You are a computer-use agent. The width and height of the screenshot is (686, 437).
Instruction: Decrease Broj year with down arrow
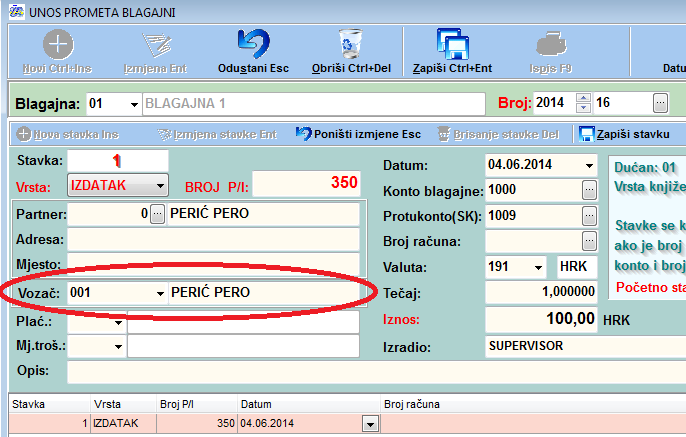583,108
